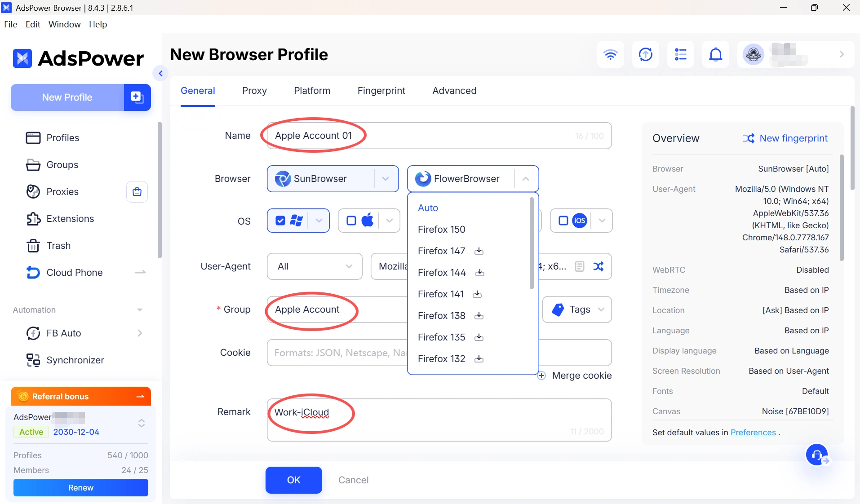Screen dimensions: 860x504
Task: Download Firefox 141 kernel icon
Action: point(477,294)
